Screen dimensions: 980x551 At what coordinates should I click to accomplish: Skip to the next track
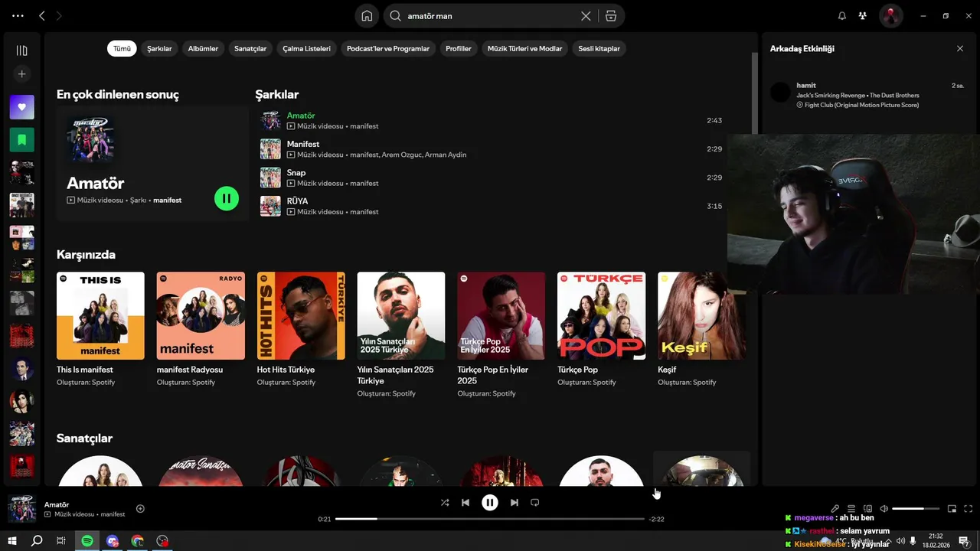tap(514, 503)
